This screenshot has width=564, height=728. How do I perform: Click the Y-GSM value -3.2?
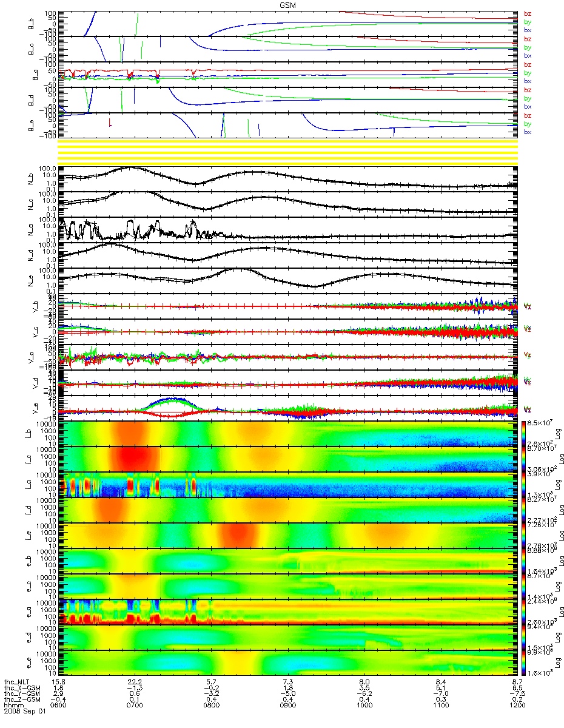pos(211,693)
